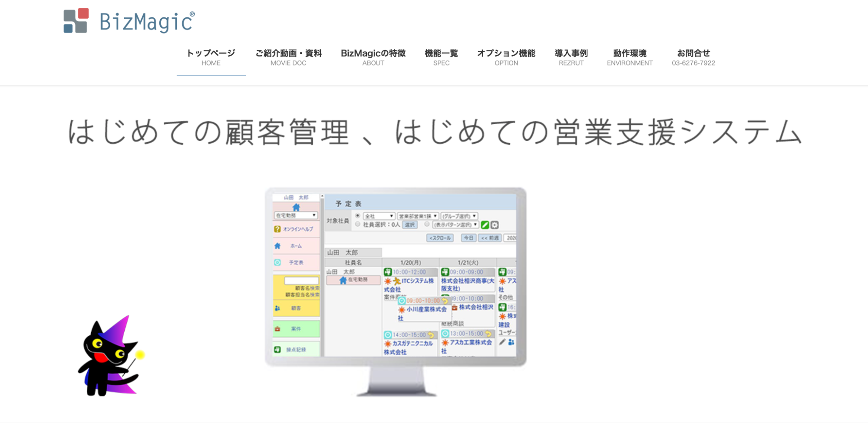Viewport: 868px width, 424px height.
Task: Click オンラインヘルプ label in sidebar
Action: click(x=298, y=229)
